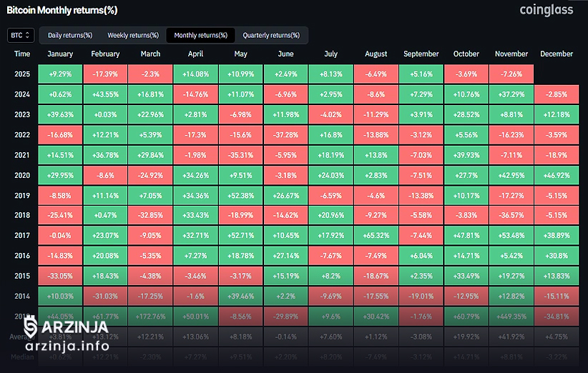Switch to Weekly returns(%) tab

[133, 35]
